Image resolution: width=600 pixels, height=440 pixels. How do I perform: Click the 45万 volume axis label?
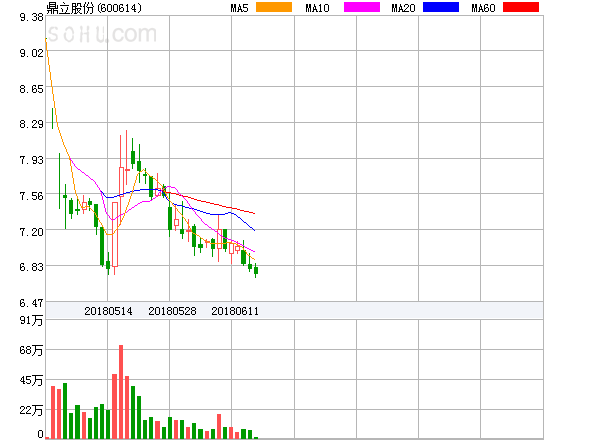(31, 380)
